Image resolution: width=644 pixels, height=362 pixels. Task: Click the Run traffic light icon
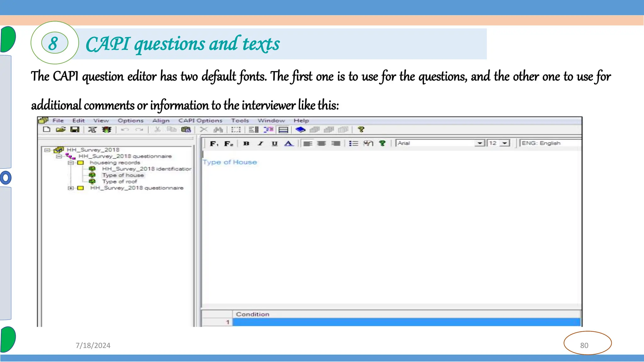click(x=107, y=129)
